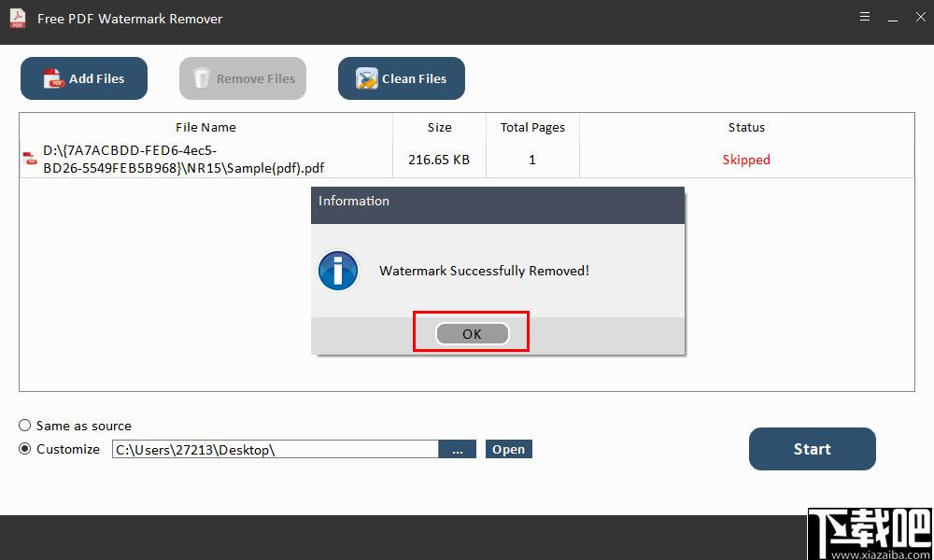Screen dimensions: 934x560
Task: Click the Information dialog title bar
Action: (498, 205)
